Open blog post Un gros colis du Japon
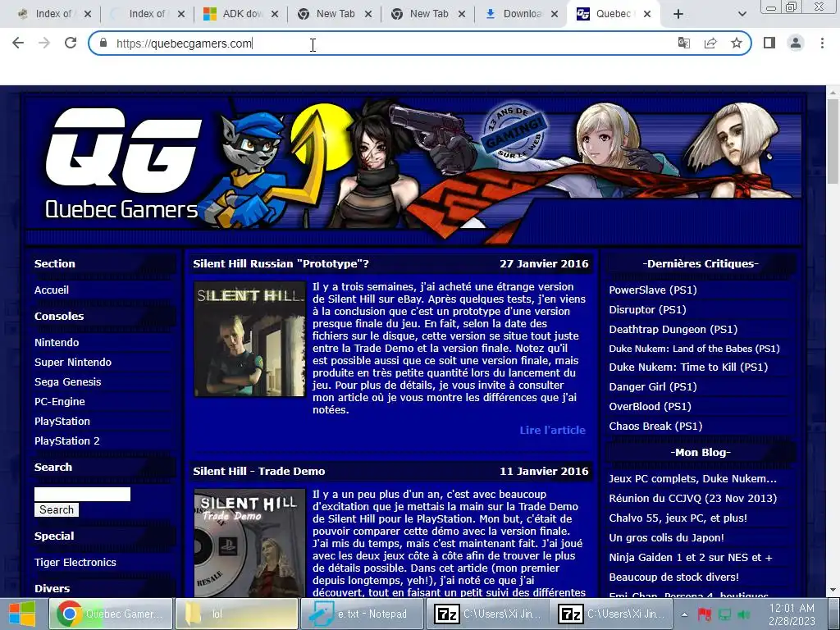 [x=666, y=538]
